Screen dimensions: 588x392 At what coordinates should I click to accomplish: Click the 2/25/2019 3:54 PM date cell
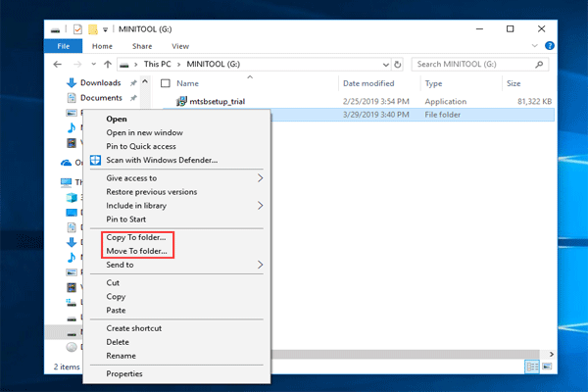(375, 101)
